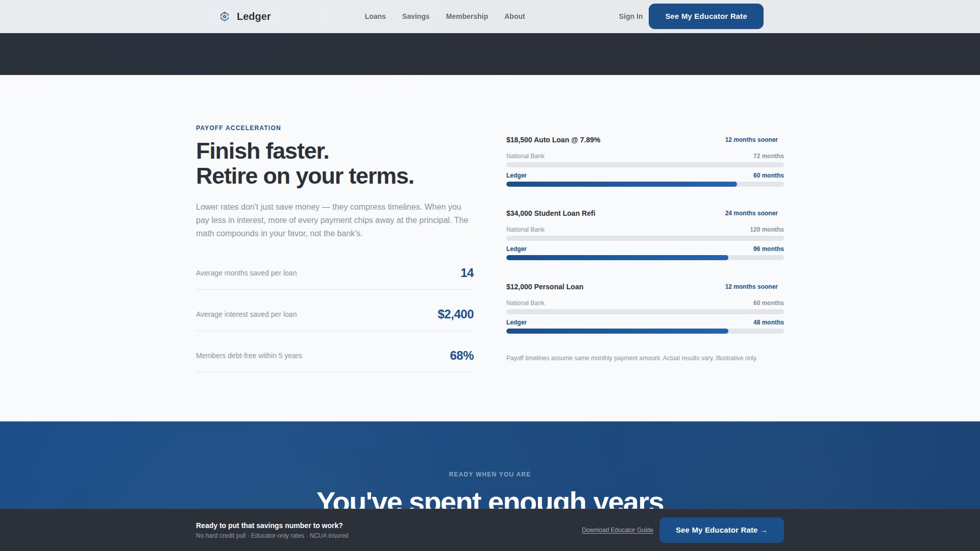Click the $12,000 Personal Loan title
This screenshot has height=551, width=980.
tap(545, 287)
